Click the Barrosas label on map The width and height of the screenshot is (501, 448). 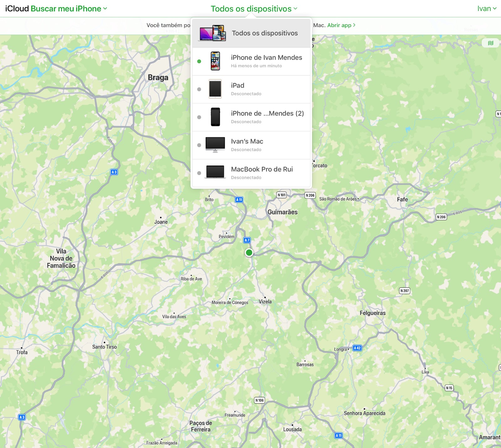305,365
